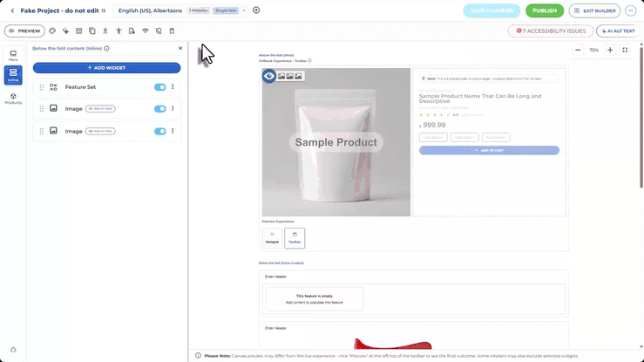Click the fit-to-screen fullscreen icon on canvas
This screenshot has height=362, width=644.
click(x=625, y=50)
